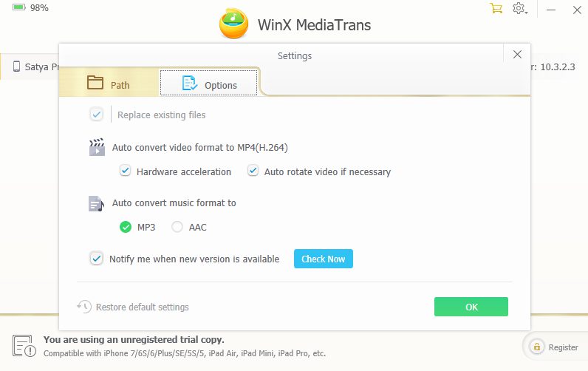Click the lock icon beside Register
The image size is (588, 371).
tap(536, 347)
